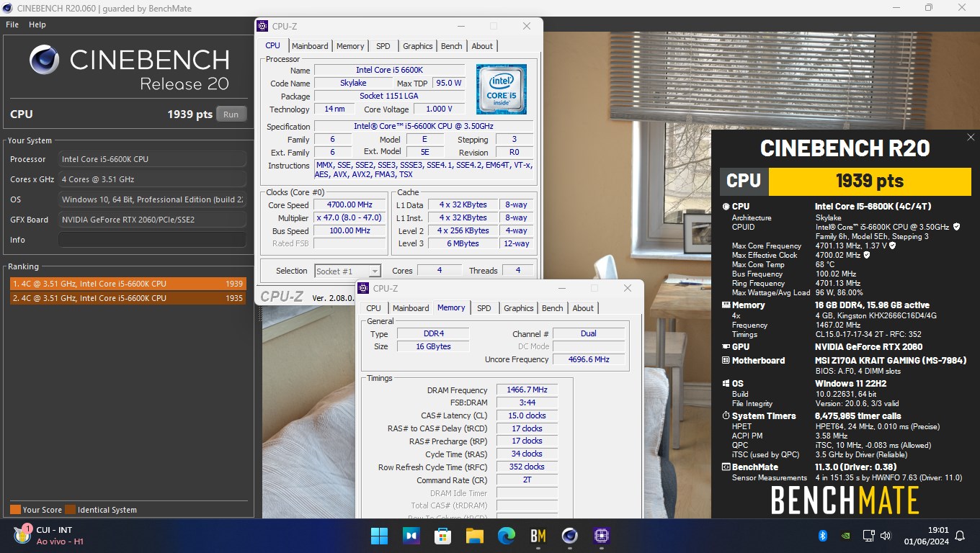Image resolution: width=980 pixels, height=553 pixels.
Task: Click the Intel Core i5 logo in CPU-Z
Action: (502, 89)
